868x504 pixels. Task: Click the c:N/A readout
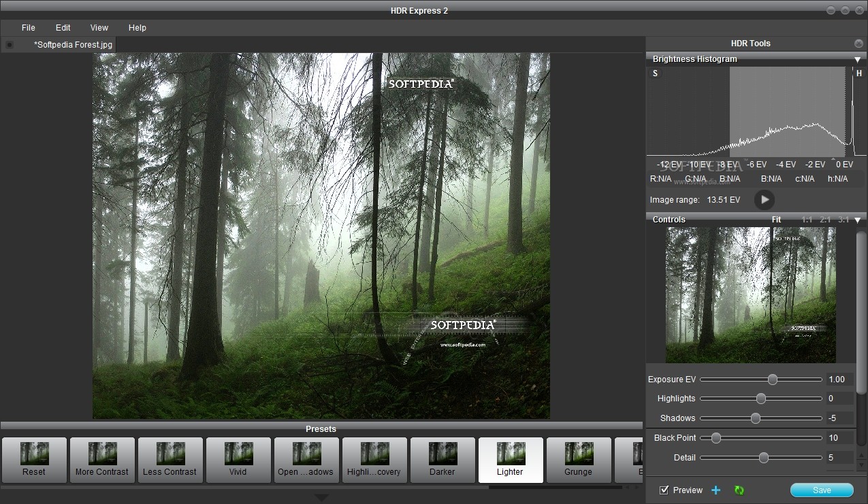coord(805,179)
